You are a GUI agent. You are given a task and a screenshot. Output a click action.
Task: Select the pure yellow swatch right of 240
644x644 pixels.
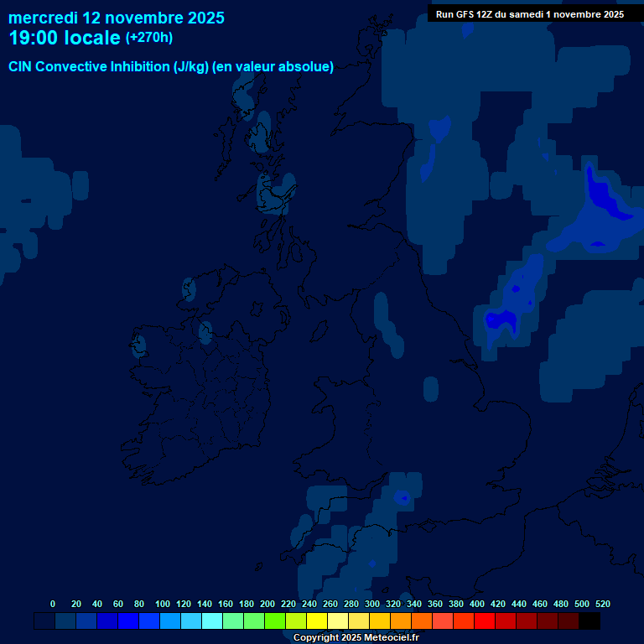(317, 621)
